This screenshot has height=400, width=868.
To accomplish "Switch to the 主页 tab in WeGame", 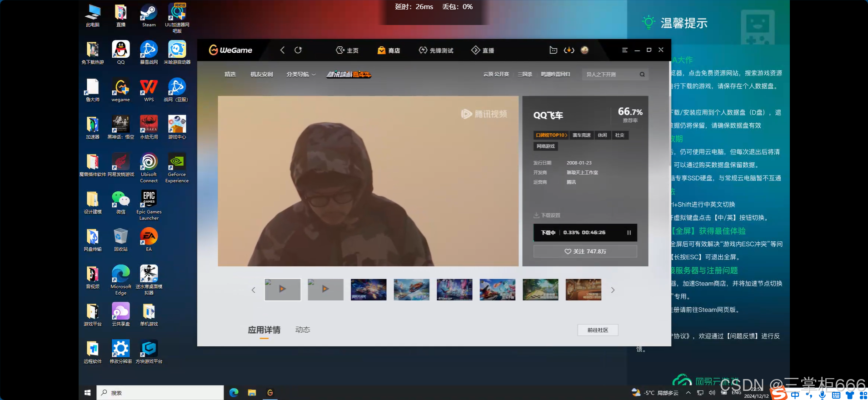I will tap(347, 50).
